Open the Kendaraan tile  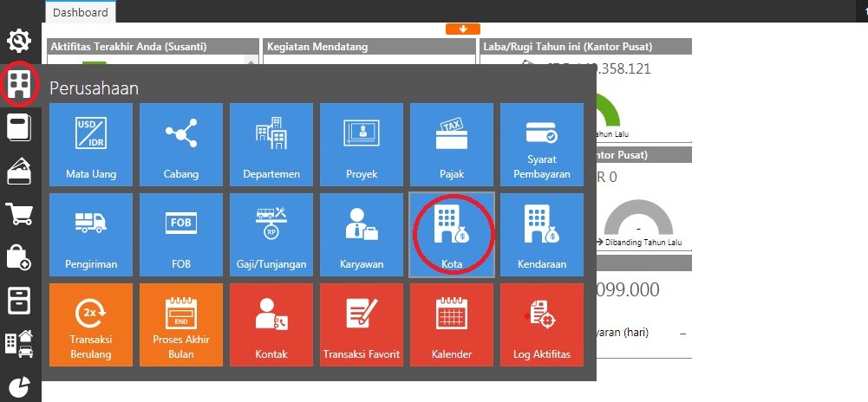coord(542,235)
